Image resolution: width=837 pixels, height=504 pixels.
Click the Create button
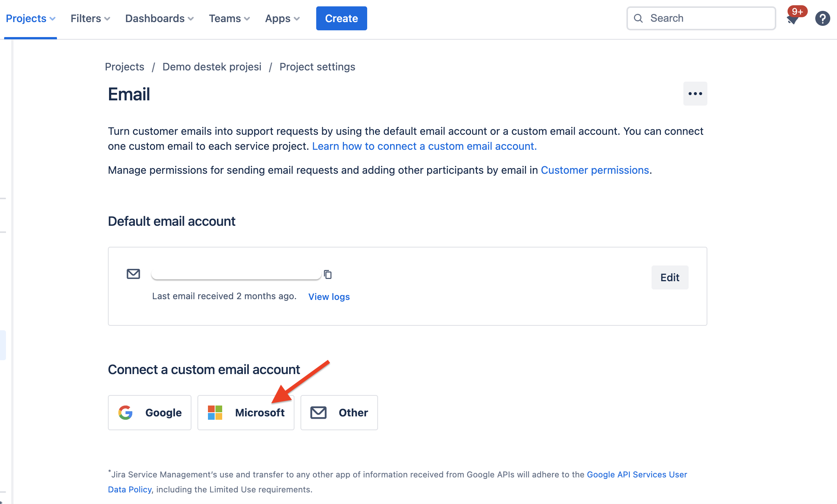pos(341,18)
